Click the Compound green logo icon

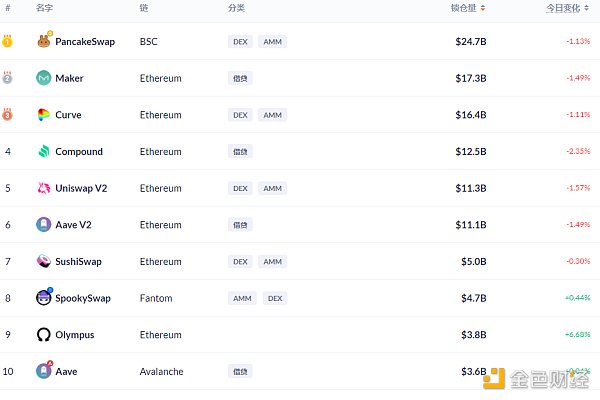(x=44, y=151)
